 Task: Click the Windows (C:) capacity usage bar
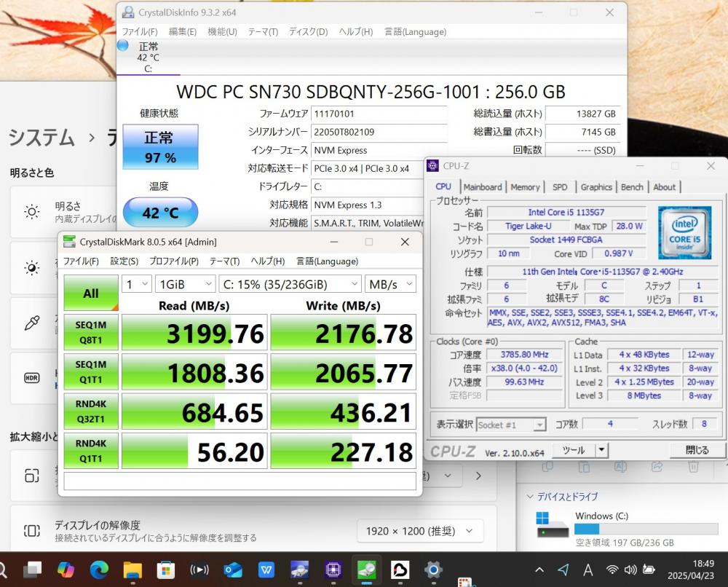click(646, 529)
